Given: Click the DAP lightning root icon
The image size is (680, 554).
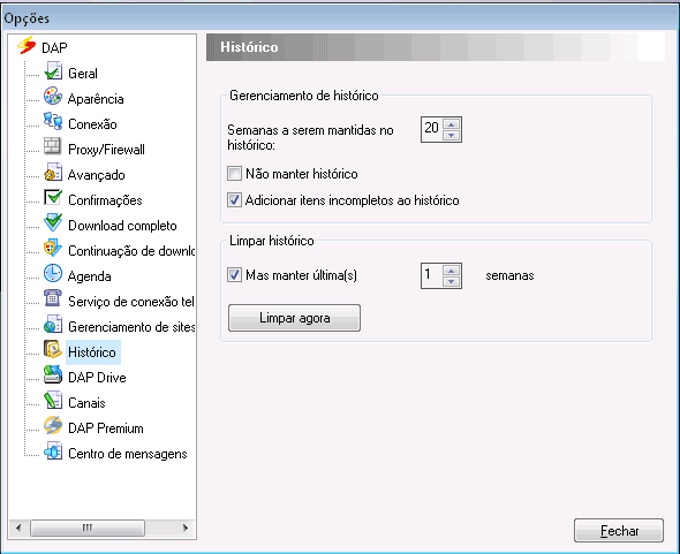Looking at the screenshot, I should tap(26, 46).
